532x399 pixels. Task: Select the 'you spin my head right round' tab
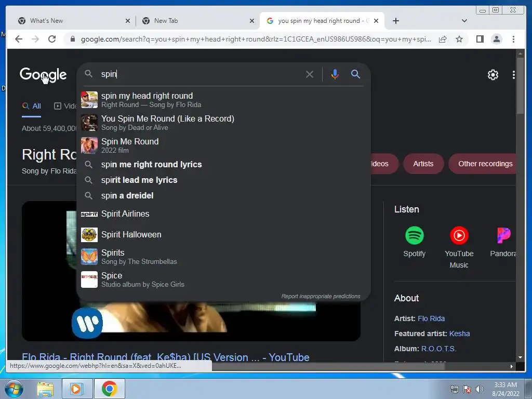pos(322,21)
